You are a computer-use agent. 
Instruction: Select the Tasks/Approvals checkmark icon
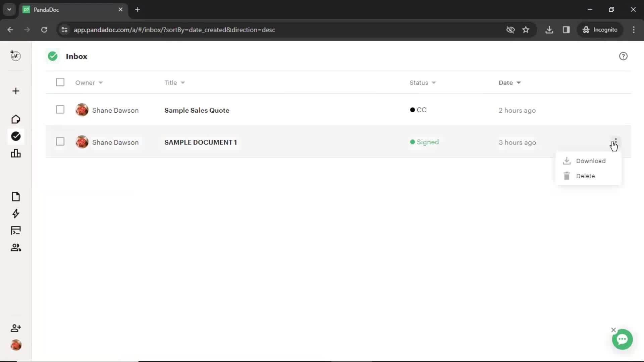(x=16, y=136)
